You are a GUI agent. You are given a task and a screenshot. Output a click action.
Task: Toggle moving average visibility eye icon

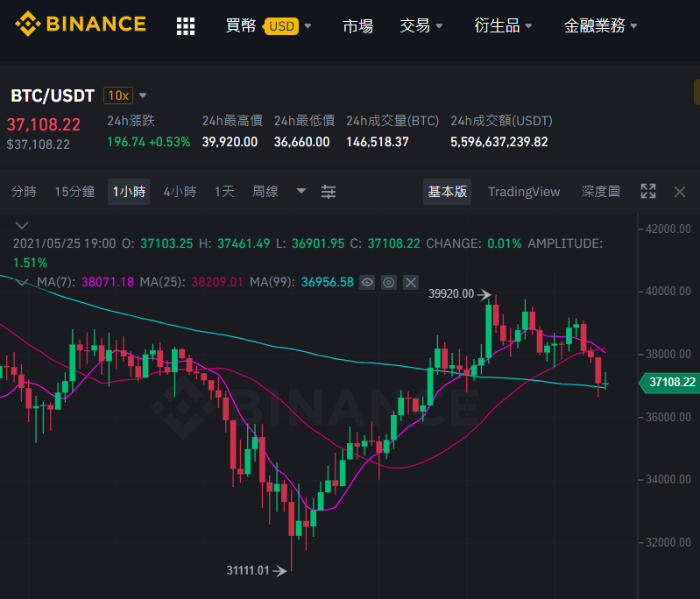coord(367,282)
